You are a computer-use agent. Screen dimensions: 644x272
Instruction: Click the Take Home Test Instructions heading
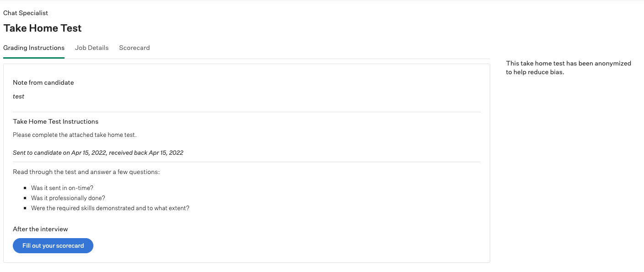click(x=55, y=121)
